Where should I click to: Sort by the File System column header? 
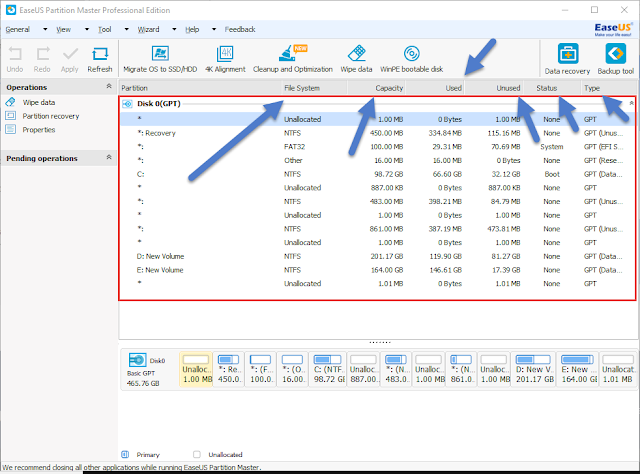click(315, 88)
